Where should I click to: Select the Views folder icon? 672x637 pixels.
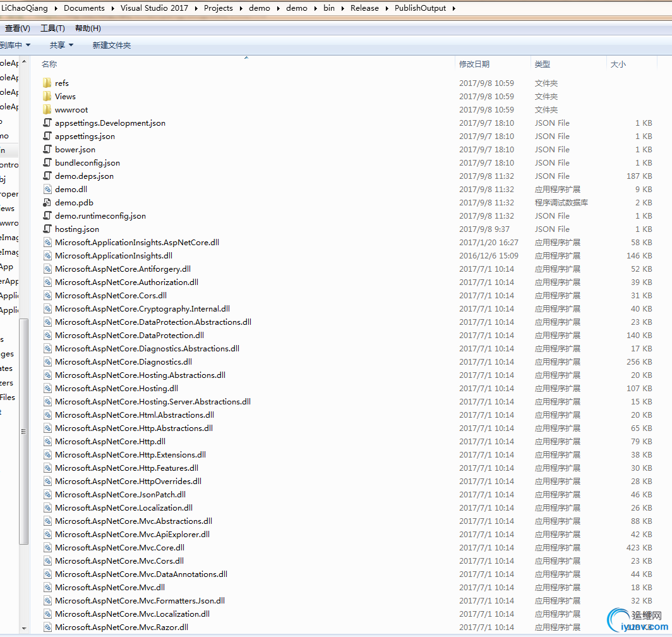(x=47, y=96)
